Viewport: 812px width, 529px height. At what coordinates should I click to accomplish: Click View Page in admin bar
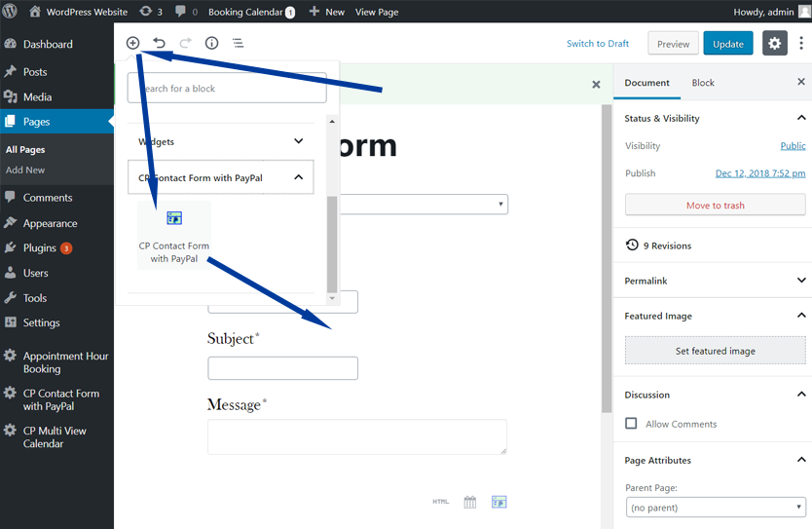[377, 12]
